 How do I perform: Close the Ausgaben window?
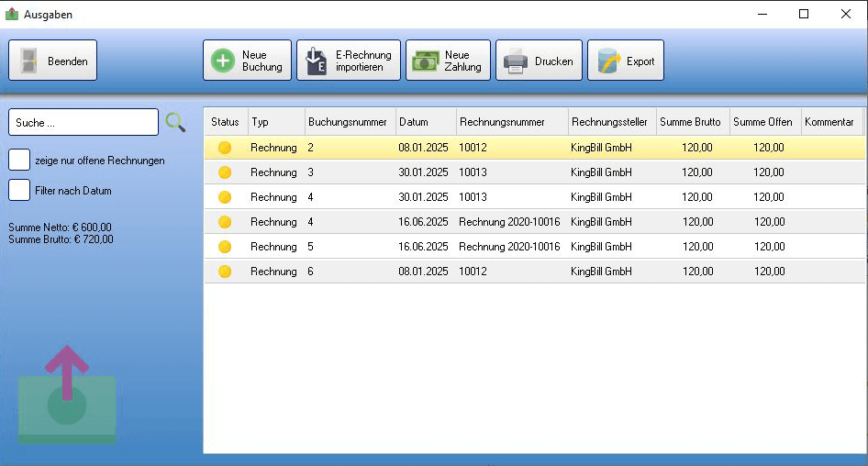(x=846, y=14)
